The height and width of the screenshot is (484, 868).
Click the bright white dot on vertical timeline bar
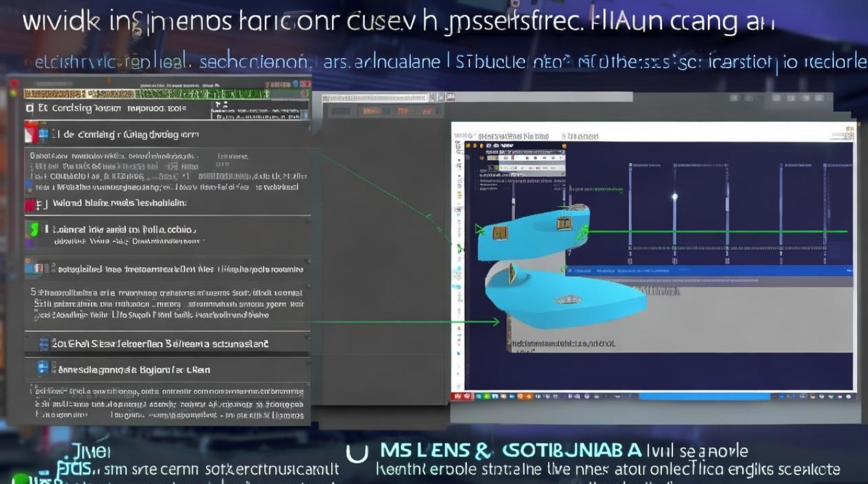(674, 196)
